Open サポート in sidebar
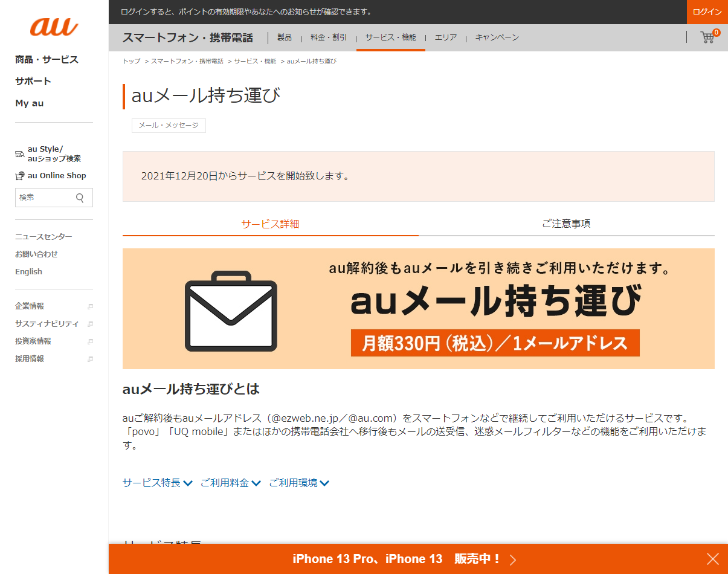The image size is (728, 574). pyautogui.click(x=33, y=82)
